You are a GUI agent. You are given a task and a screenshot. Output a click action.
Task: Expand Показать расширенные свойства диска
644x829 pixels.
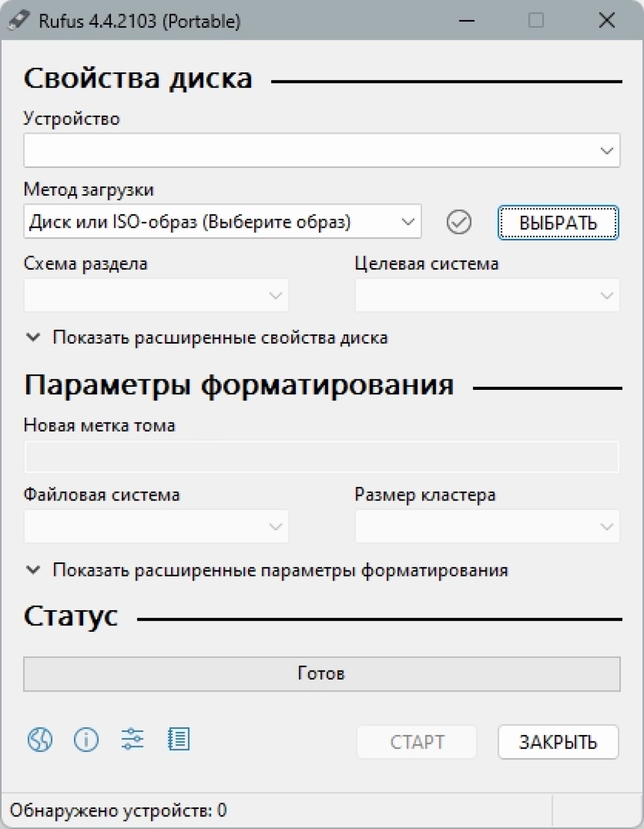point(207,338)
